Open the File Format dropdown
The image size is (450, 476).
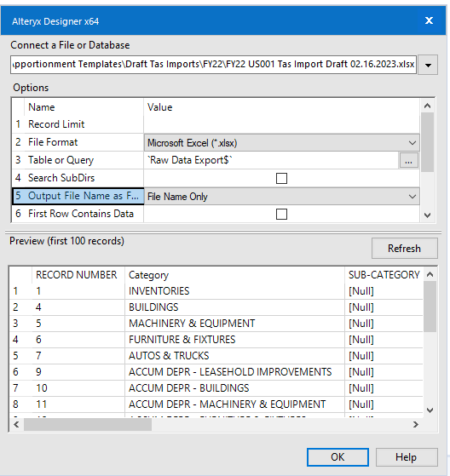(281, 143)
